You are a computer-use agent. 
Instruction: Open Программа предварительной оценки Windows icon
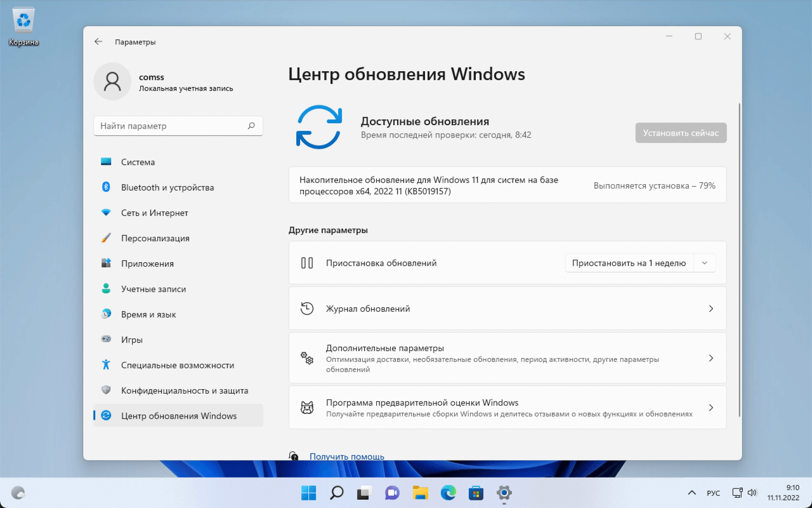307,407
